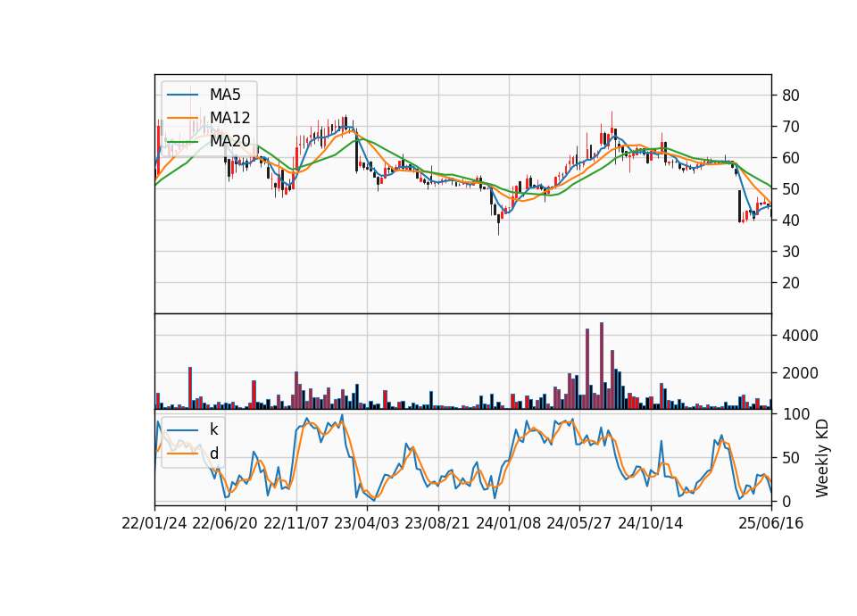Image resolution: width=857 pixels, height=616 pixels.
Task: Click the 23/04/03 date tick label
Action: (x=367, y=523)
